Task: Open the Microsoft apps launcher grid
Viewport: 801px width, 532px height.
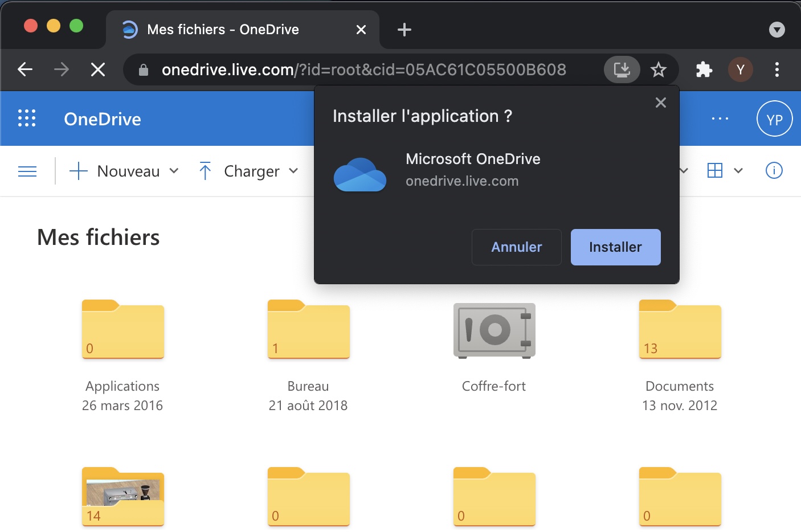Action: tap(27, 118)
